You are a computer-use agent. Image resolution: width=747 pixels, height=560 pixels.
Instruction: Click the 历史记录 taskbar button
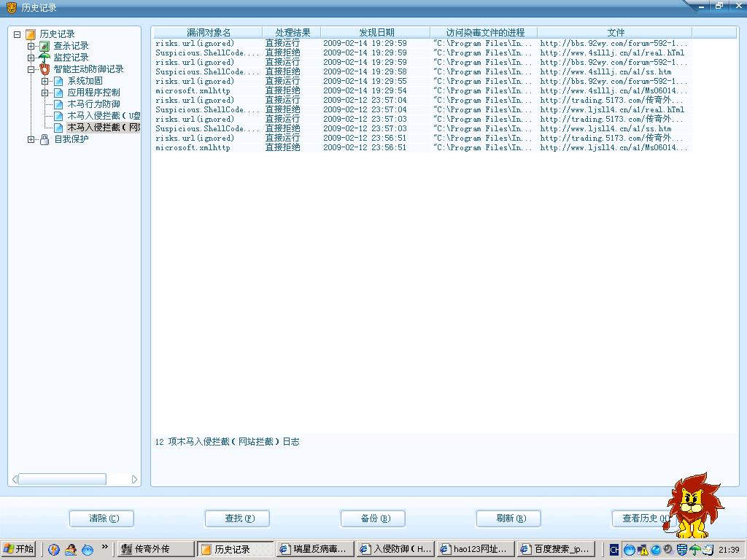(x=236, y=550)
